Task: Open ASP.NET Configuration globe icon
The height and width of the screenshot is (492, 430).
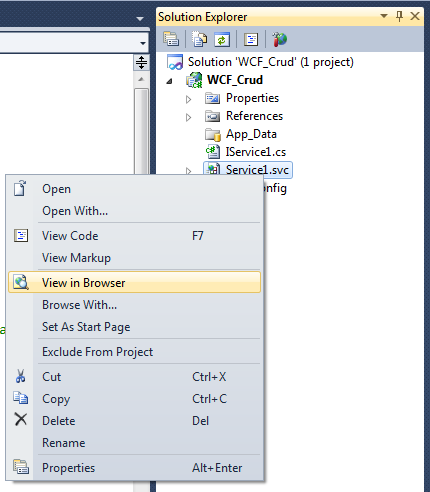Action: point(279,39)
